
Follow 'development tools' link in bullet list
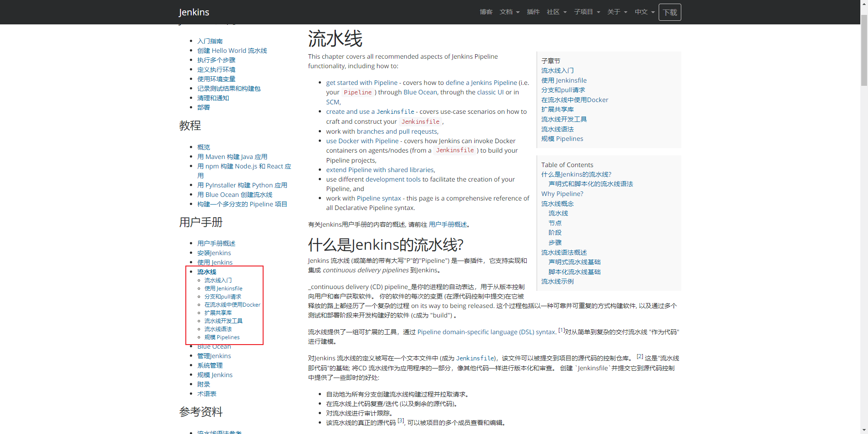point(393,179)
